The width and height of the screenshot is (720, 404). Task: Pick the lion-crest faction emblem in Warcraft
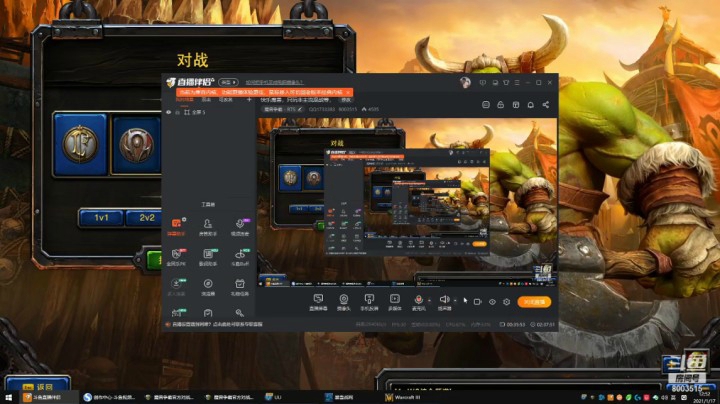tap(80, 144)
